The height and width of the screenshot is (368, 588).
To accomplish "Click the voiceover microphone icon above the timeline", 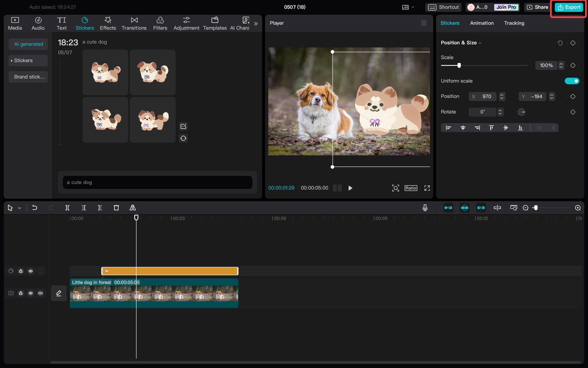I will tap(425, 207).
